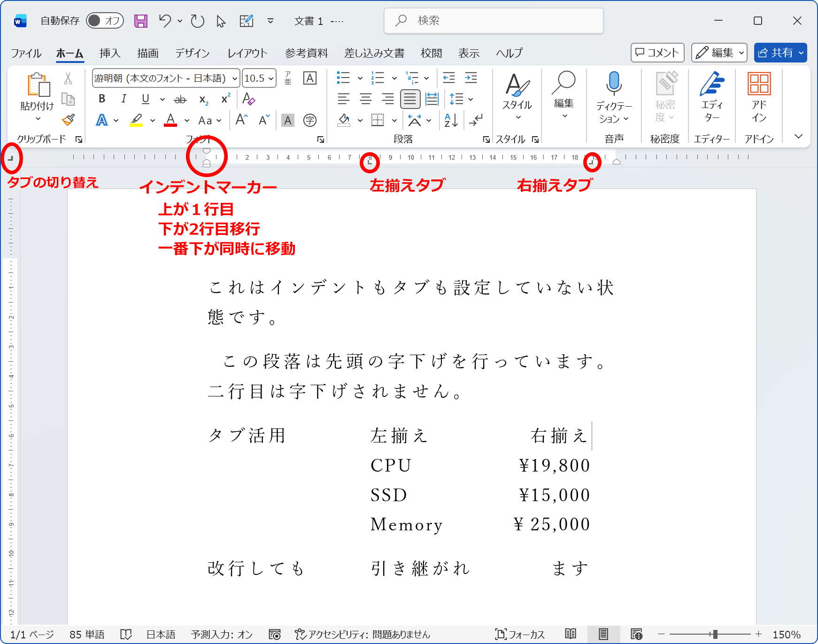Image resolution: width=818 pixels, height=644 pixels.
Task: Switch to the Layout (レイアウト) tab
Action: point(247,53)
